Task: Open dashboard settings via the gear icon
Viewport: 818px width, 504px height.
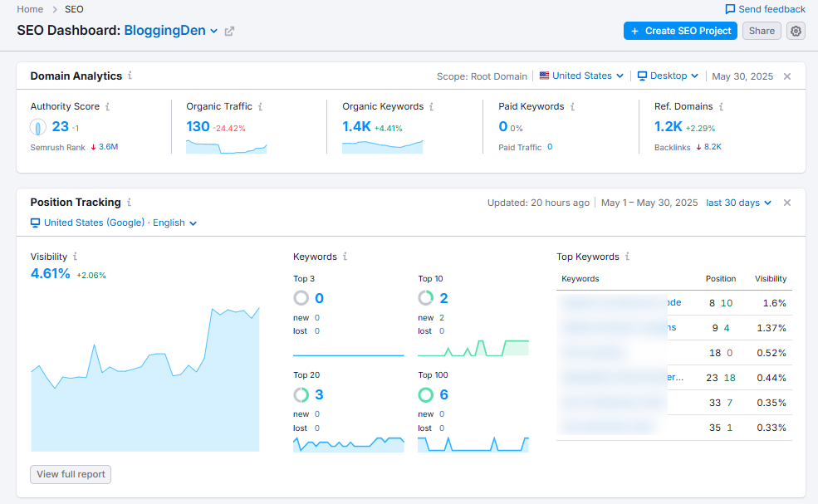Action: [795, 31]
